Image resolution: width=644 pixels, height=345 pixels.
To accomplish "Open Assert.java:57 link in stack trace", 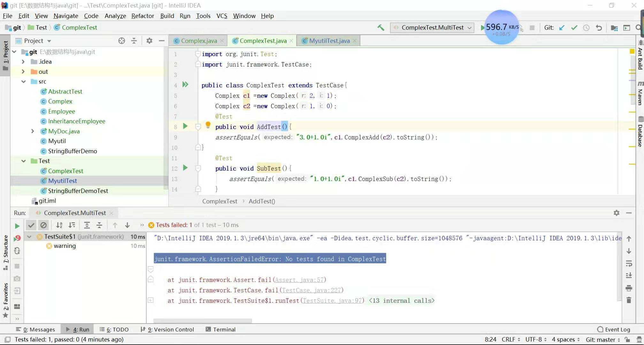I will (x=299, y=280).
